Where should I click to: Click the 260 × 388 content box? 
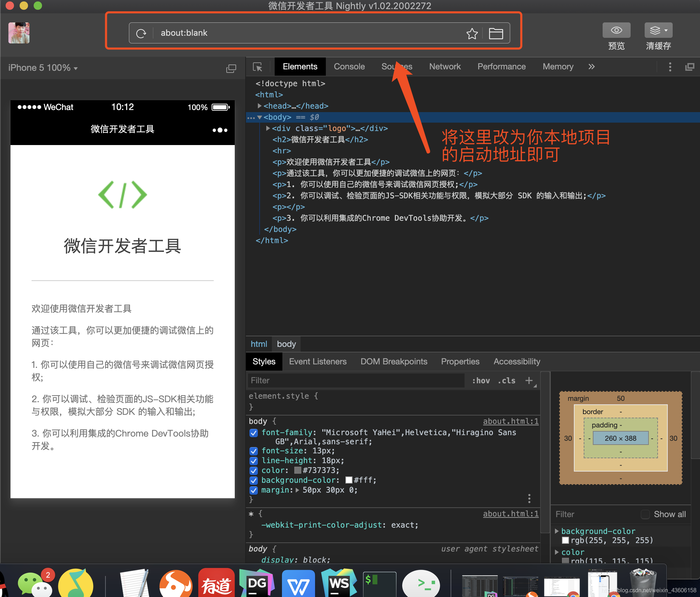(x=620, y=438)
